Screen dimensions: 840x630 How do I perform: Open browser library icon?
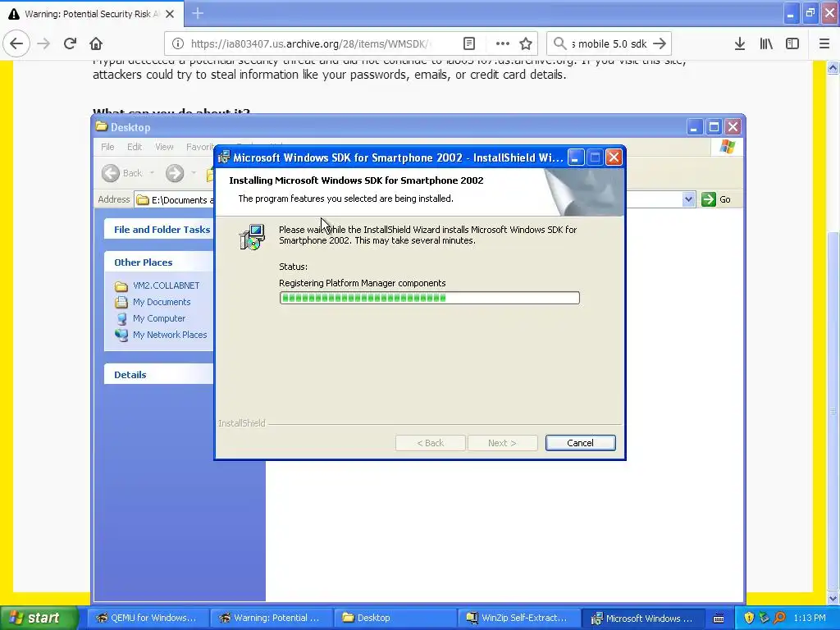coord(766,43)
